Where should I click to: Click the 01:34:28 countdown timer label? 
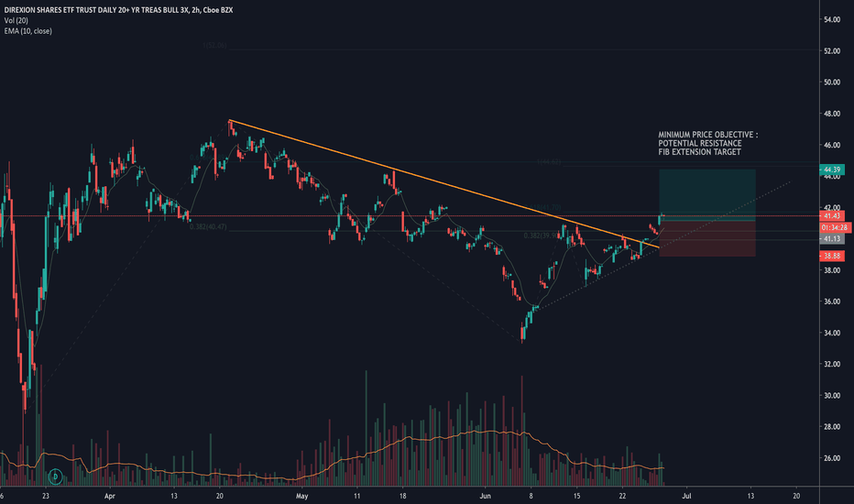(835, 227)
